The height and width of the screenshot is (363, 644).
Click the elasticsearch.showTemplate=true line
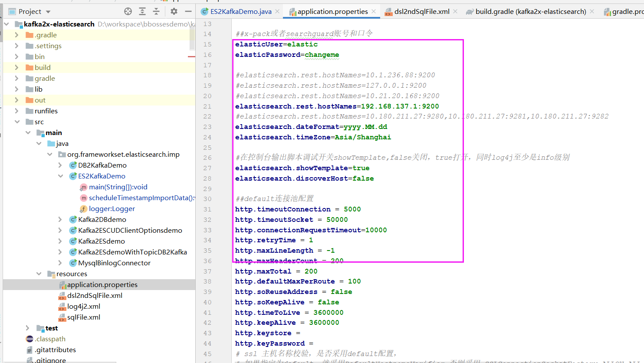point(302,168)
